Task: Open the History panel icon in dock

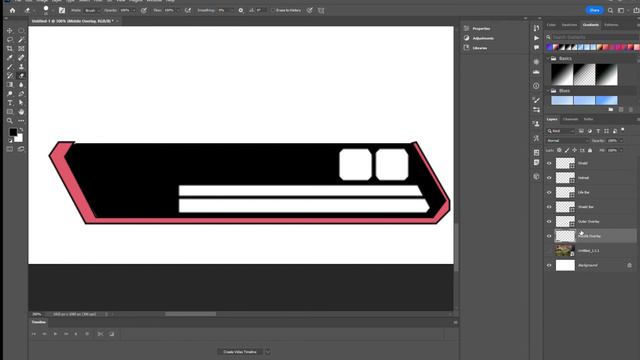Action: [x=536, y=28]
